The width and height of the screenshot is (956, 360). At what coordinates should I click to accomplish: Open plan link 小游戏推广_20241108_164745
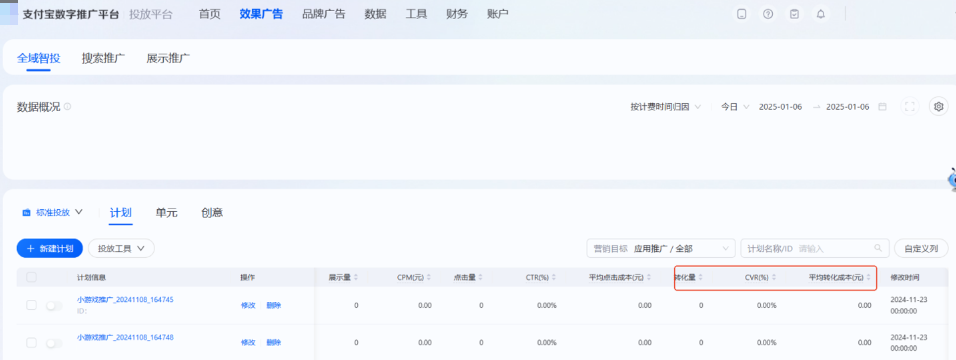point(125,300)
